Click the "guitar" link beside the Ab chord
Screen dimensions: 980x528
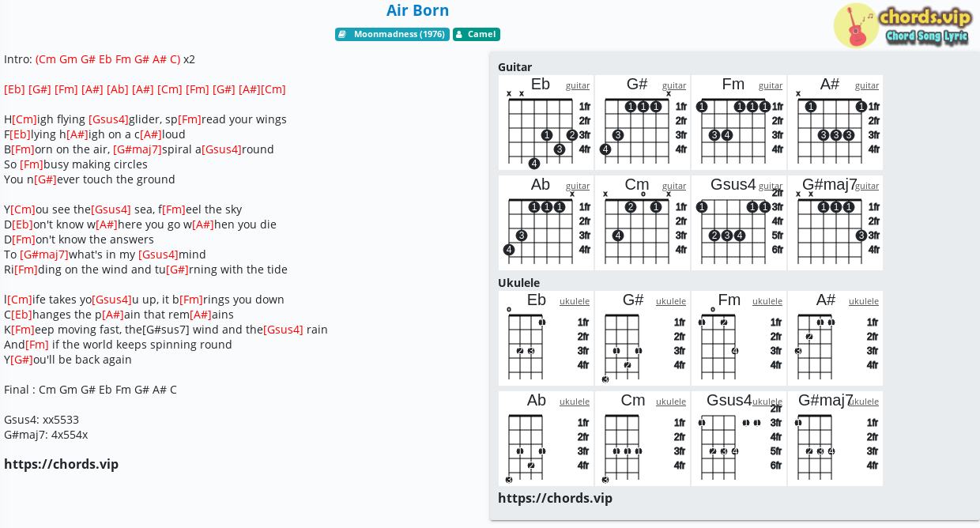point(578,186)
